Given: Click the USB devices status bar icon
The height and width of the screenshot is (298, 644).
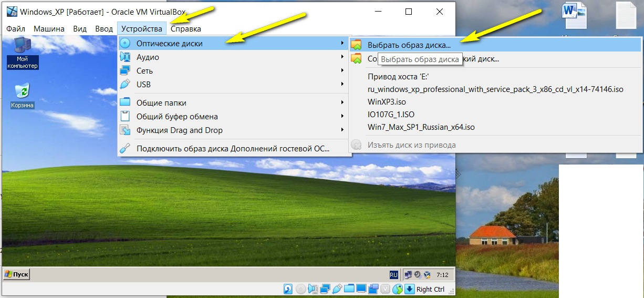Looking at the screenshot, I should coord(337,289).
